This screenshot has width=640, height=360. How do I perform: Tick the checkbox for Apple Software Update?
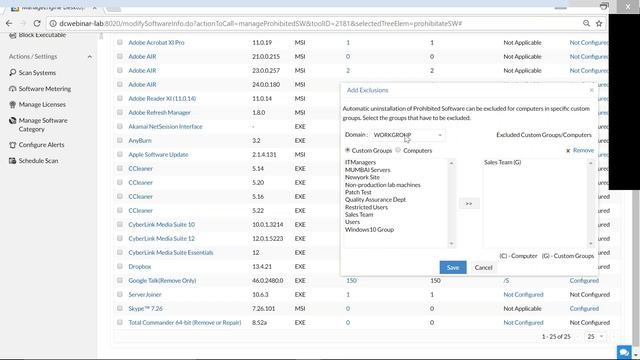click(120, 154)
